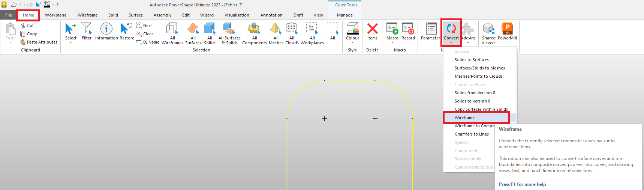This screenshot has height=190, width=644.
Task: Click Press F1 for more help
Action: 522,184
